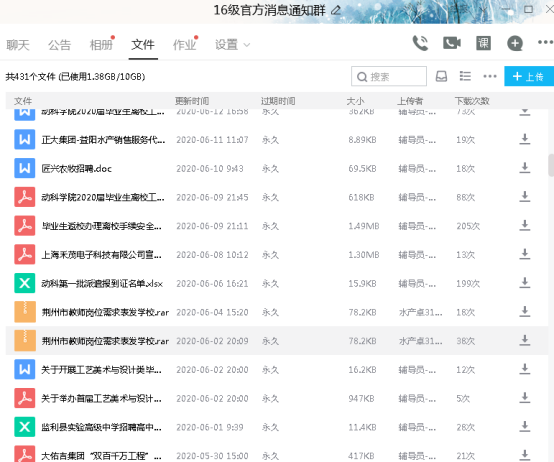This screenshot has height=462, width=554.
Task: Switch file list view mode icon
Action: [x=465, y=76]
